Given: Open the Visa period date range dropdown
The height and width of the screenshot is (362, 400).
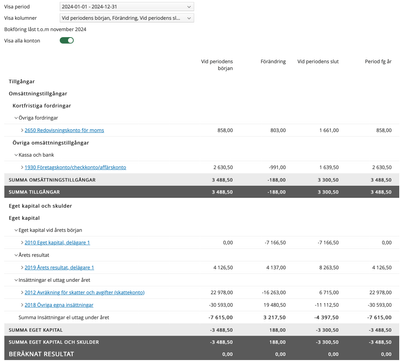Looking at the screenshot, I should pos(127,7).
